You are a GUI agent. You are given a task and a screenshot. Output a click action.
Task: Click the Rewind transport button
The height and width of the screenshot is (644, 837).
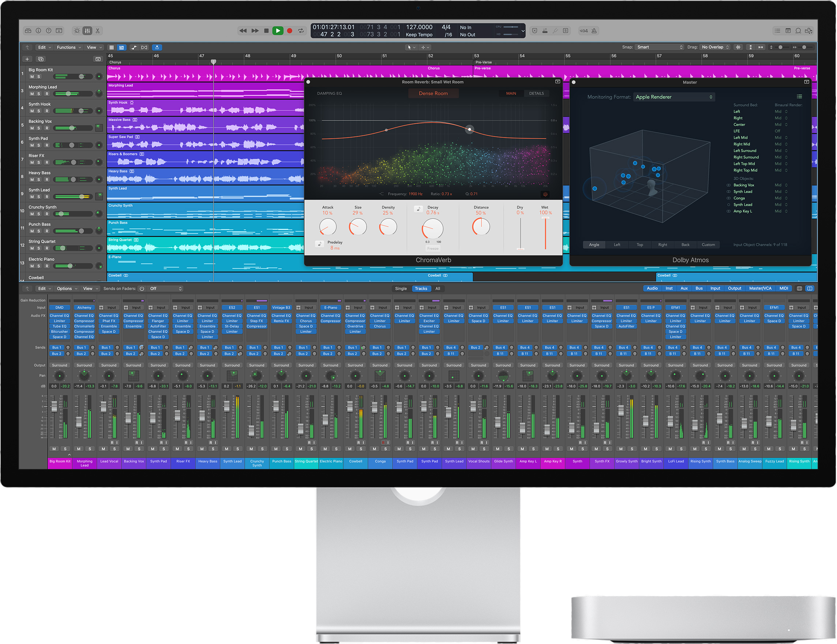[x=243, y=31]
